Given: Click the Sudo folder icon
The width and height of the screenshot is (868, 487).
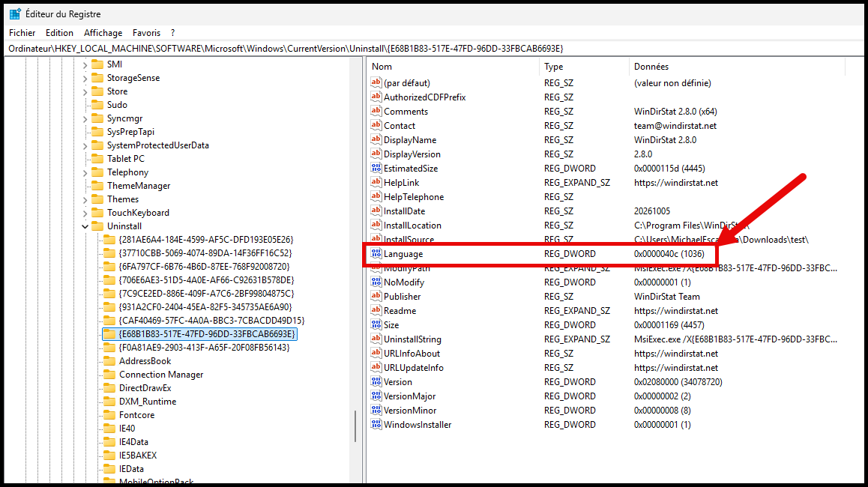Looking at the screenshot, I should [97, 105].
